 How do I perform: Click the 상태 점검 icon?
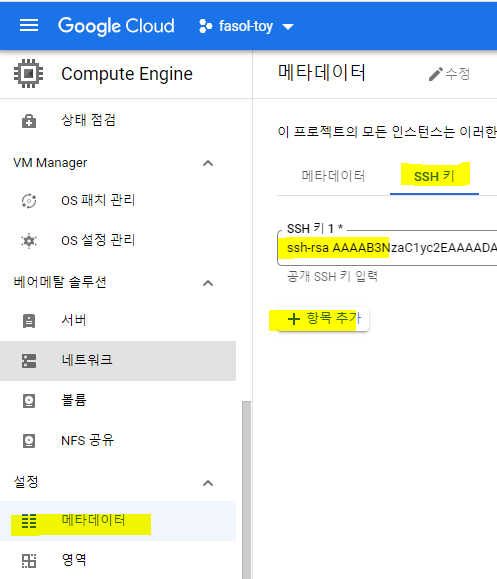pyautogui.click(x=29, y=121)
